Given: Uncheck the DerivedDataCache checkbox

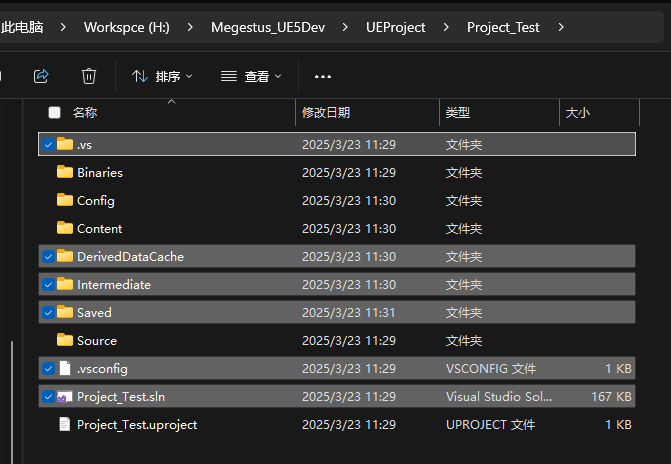Looking at the screenshot, I should 48,257.
